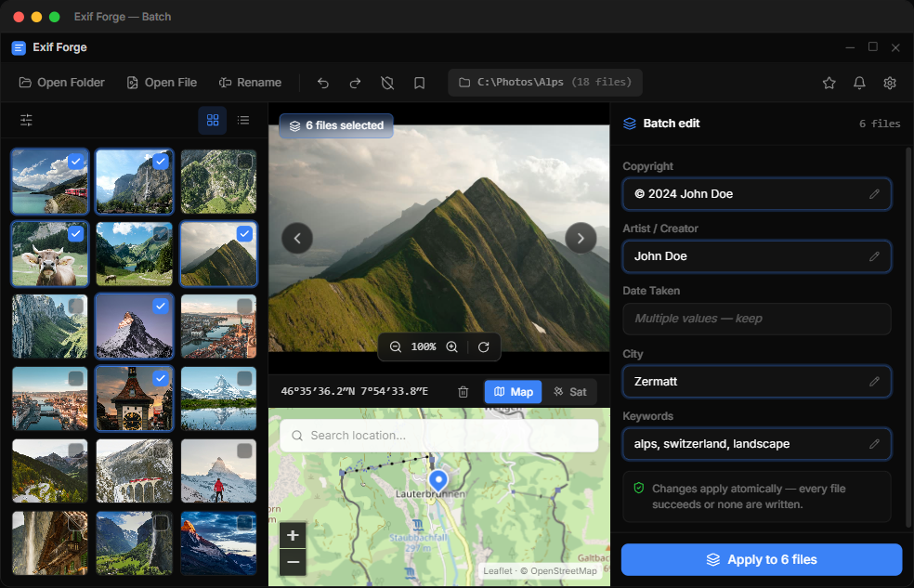
Task: Click the undo arrow icon
Action: [323, 83]
